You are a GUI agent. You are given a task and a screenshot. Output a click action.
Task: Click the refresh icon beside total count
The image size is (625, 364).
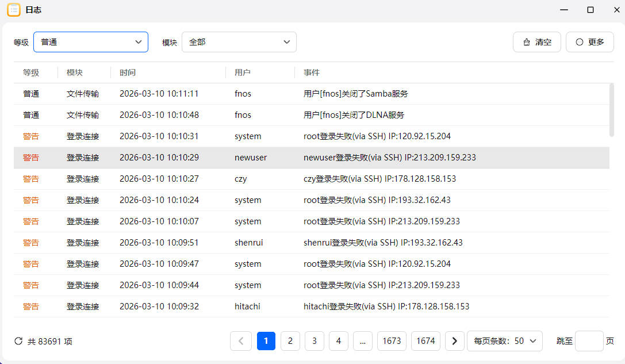coord(18,341)
